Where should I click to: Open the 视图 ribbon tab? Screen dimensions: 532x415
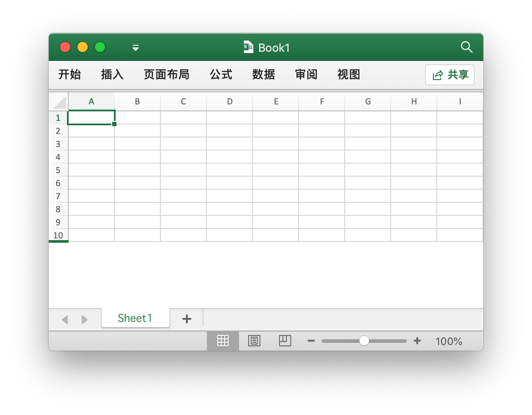349,74
